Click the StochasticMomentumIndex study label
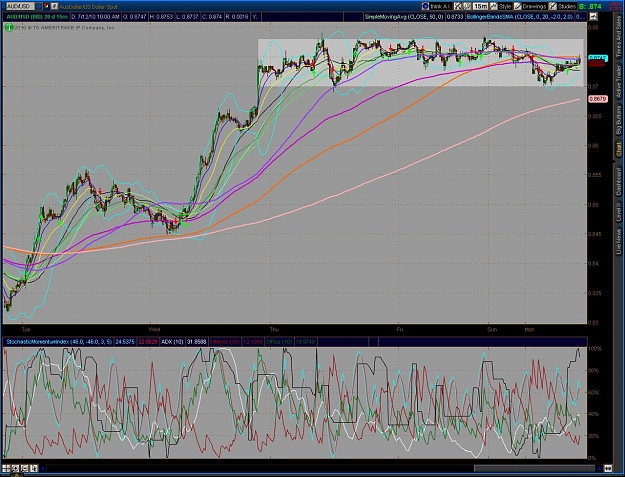 coord(59,342)
